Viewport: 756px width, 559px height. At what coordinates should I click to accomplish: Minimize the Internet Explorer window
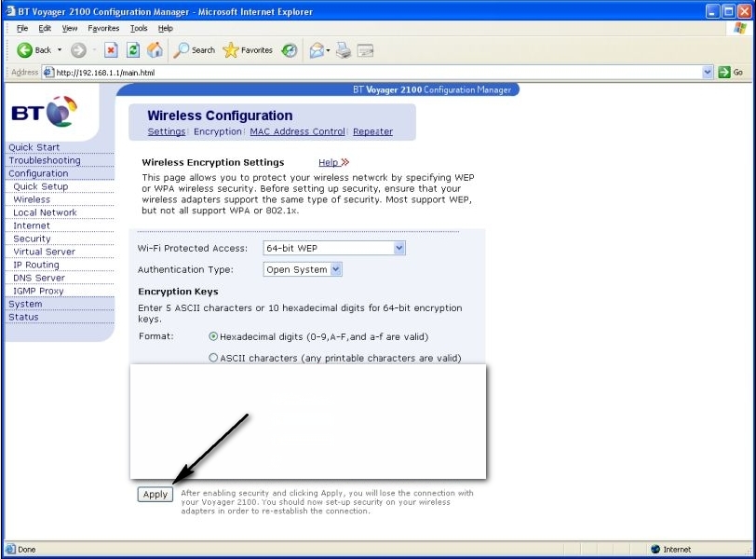[713, 11]
